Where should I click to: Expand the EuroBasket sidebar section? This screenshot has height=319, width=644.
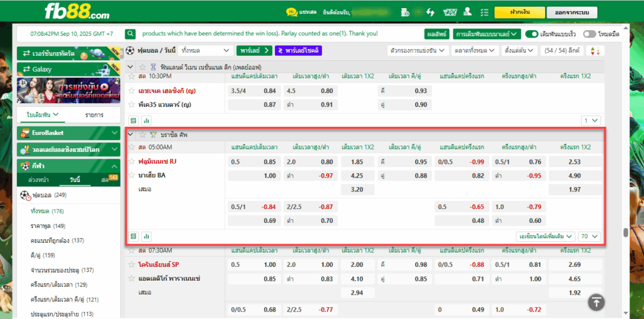point(69,133)
